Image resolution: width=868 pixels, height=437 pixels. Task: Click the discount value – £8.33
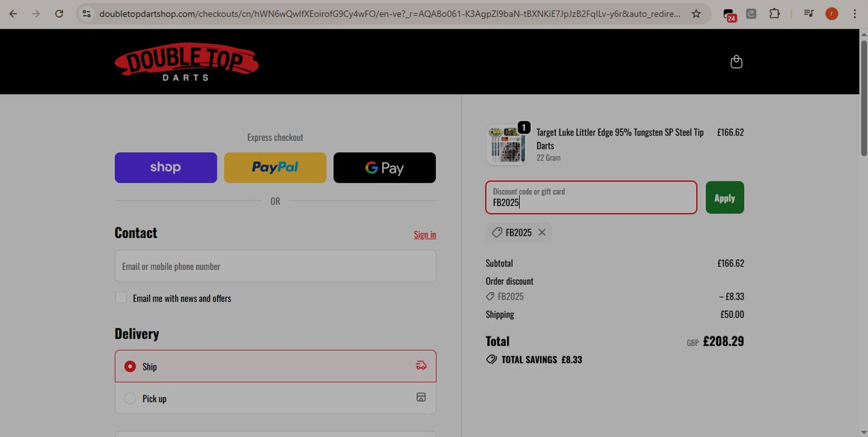731,297
